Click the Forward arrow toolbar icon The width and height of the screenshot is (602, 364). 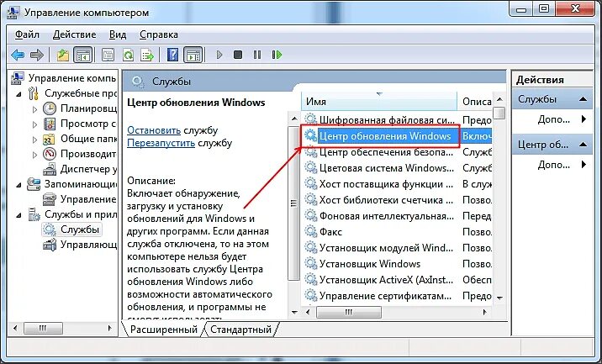coord(36,55)
